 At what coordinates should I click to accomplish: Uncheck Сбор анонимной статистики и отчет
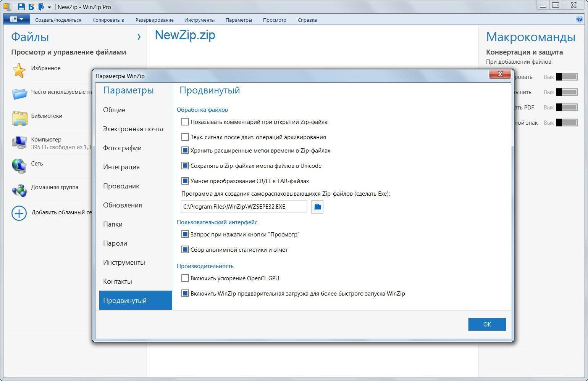(185, 250)
